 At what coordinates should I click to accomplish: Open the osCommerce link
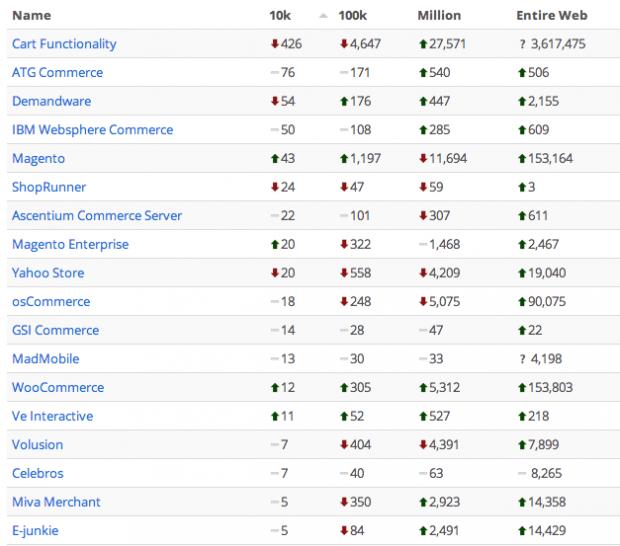[51, 301]
